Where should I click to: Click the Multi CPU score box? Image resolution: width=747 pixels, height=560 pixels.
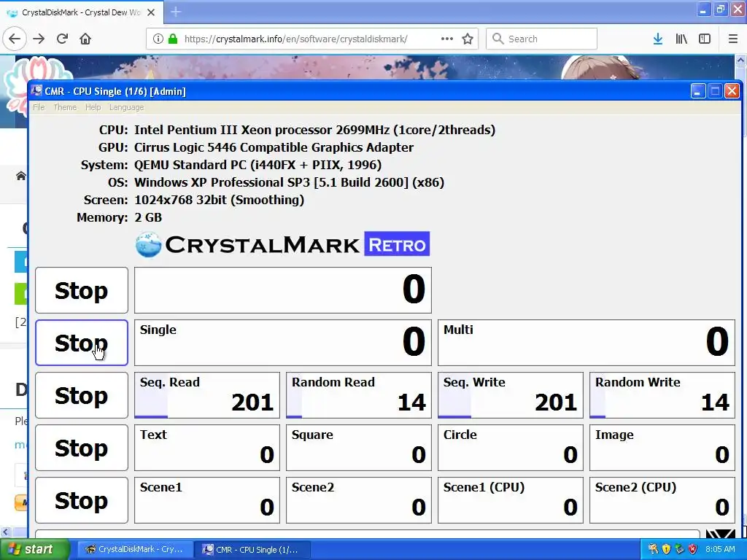point(587,343)
